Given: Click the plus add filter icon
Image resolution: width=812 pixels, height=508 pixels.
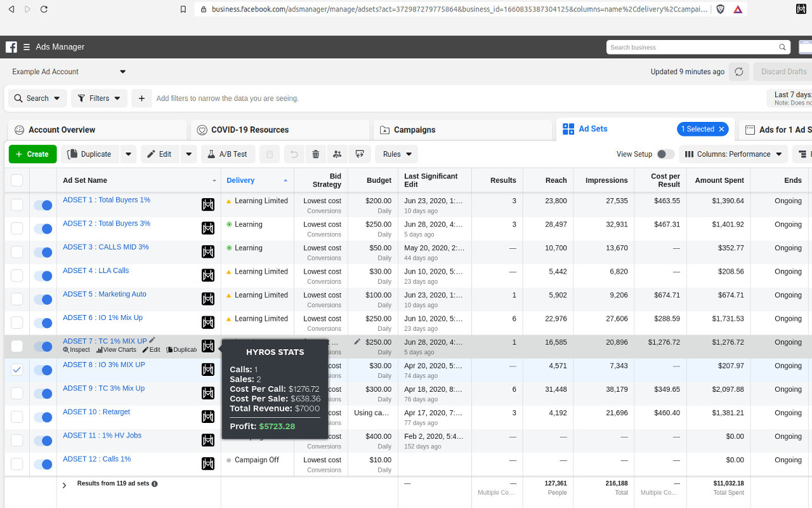Looking at the screenshot, I should coord(141,98).
